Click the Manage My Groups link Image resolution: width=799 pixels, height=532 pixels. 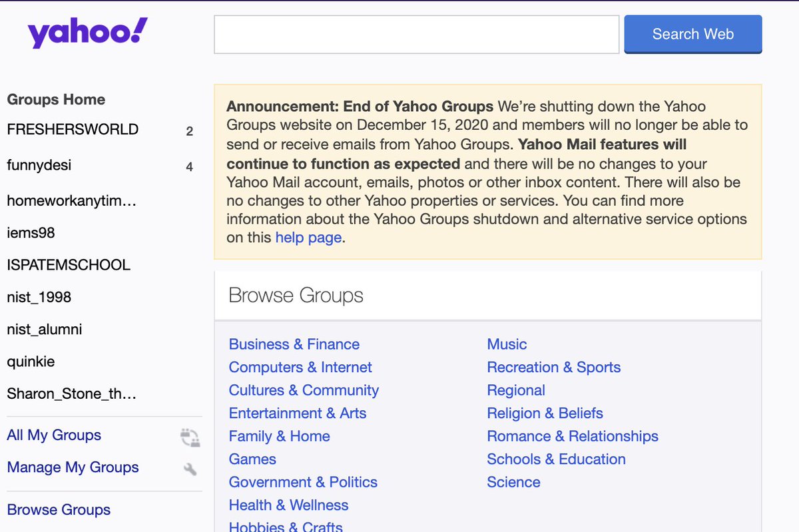(73, 467)
